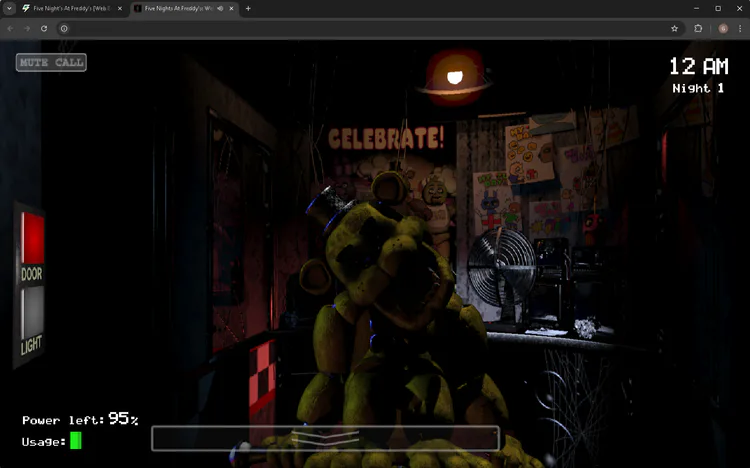The image size is (750, 468).
Task: Go forward to next page
Action: [x=27, y=29]
